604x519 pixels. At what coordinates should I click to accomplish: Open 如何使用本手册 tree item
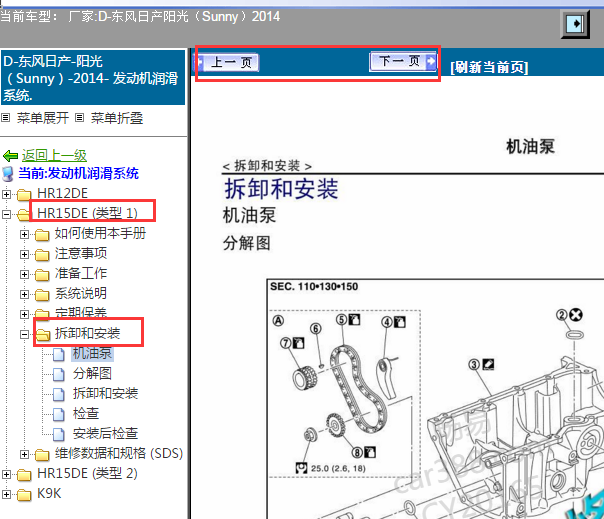pyautogui.click(x=100, y=233)
